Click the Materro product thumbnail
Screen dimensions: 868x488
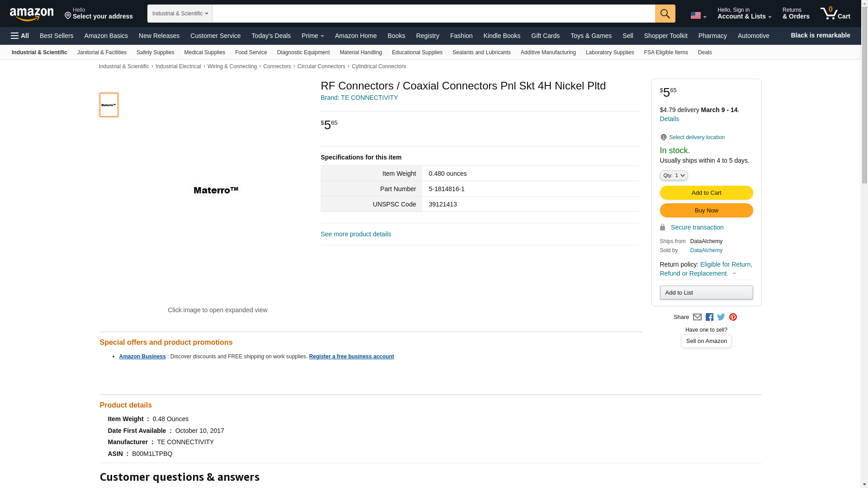[109, 105]
